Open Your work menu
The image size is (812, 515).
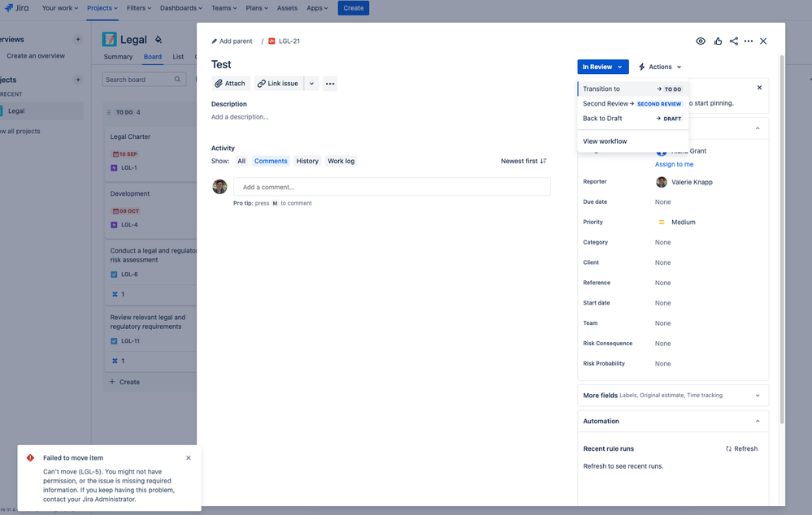point(60,8)
